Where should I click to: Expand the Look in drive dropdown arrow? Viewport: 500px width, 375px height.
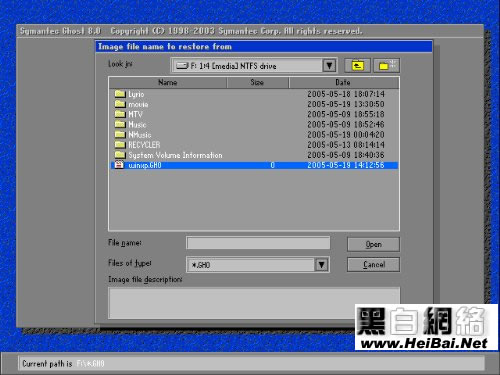[329, 66]
